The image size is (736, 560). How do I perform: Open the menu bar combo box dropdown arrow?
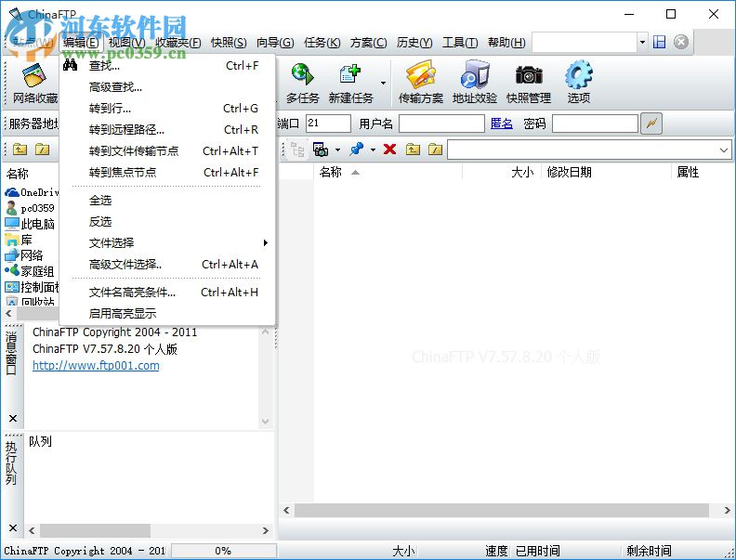click(x=642, y=42)
